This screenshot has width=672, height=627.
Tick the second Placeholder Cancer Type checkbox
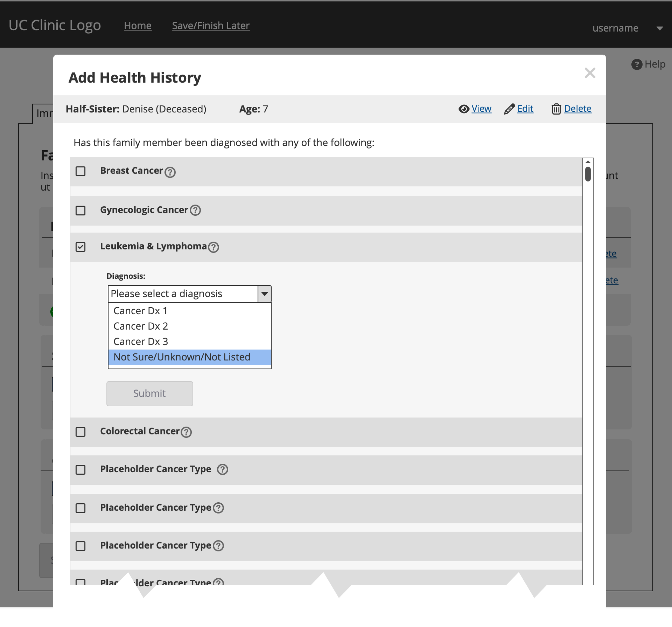pos(80,508)
